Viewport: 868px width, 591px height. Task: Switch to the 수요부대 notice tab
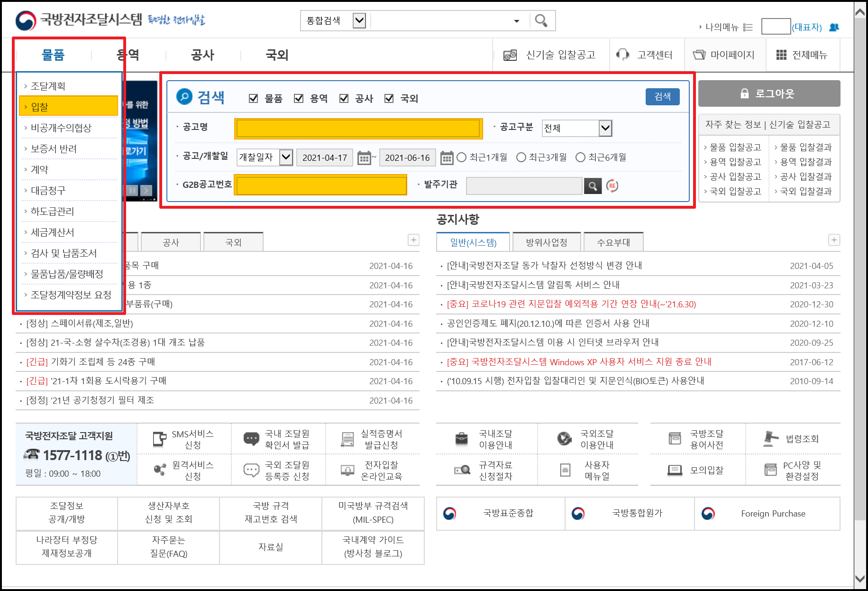(613, 242)
